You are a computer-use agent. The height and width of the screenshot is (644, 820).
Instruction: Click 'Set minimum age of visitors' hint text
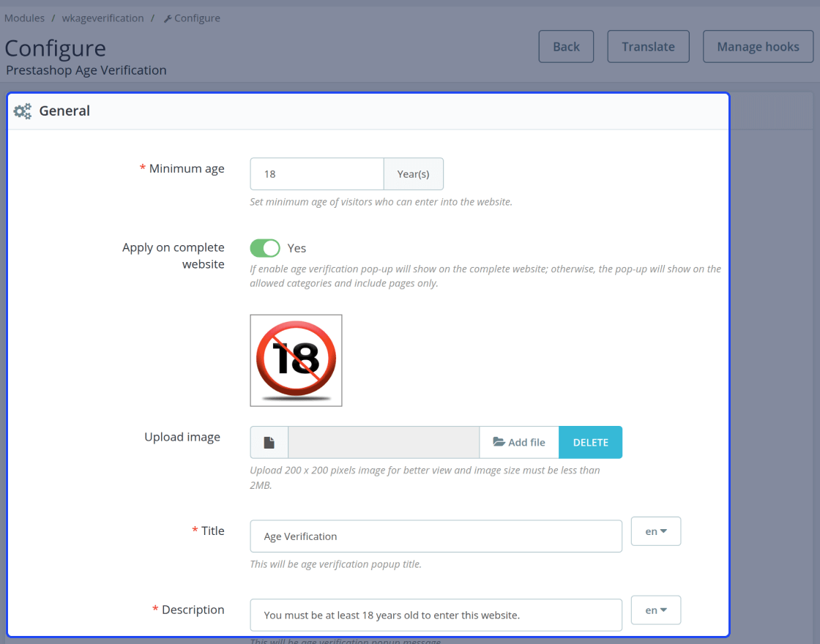click(x=381, y=202)
